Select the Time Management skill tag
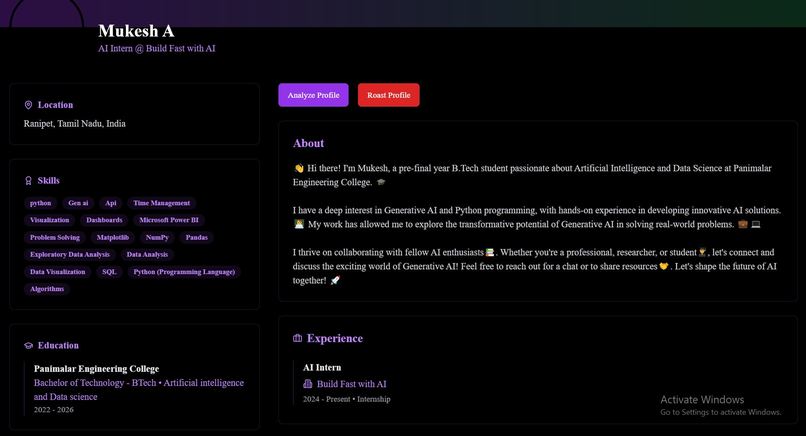Image resolution: width=806 pixels, height=436 pixels. click(x=162, y=203)
